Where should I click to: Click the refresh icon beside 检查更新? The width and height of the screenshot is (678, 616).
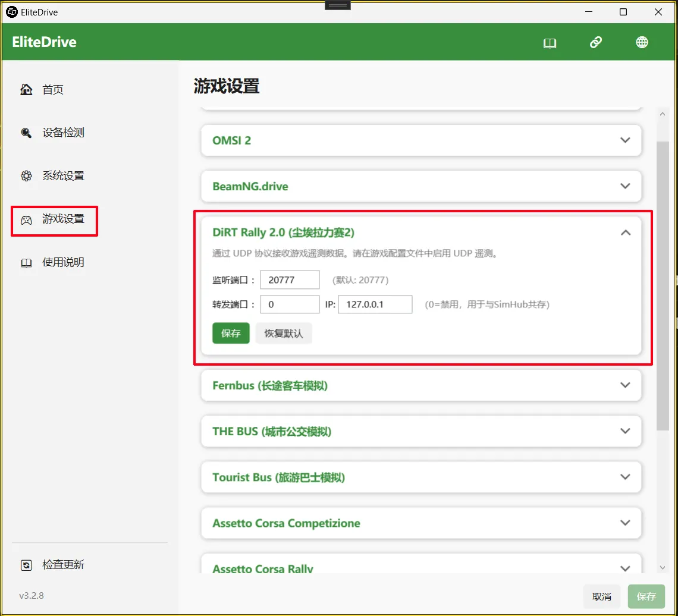(x=26, y=565)
